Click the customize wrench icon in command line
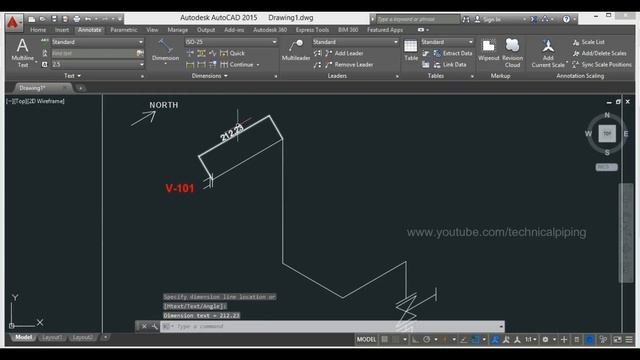640x360 pixels. pos(154,326)
